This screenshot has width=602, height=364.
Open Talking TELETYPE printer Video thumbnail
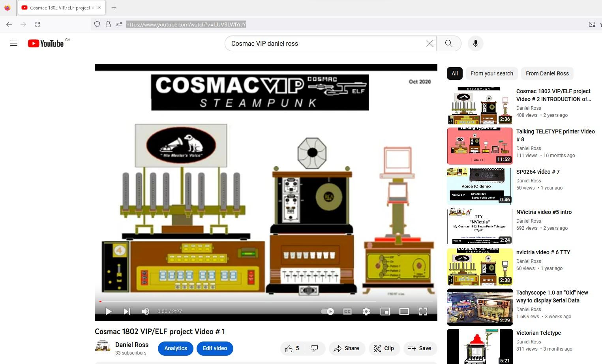[480, 146]
